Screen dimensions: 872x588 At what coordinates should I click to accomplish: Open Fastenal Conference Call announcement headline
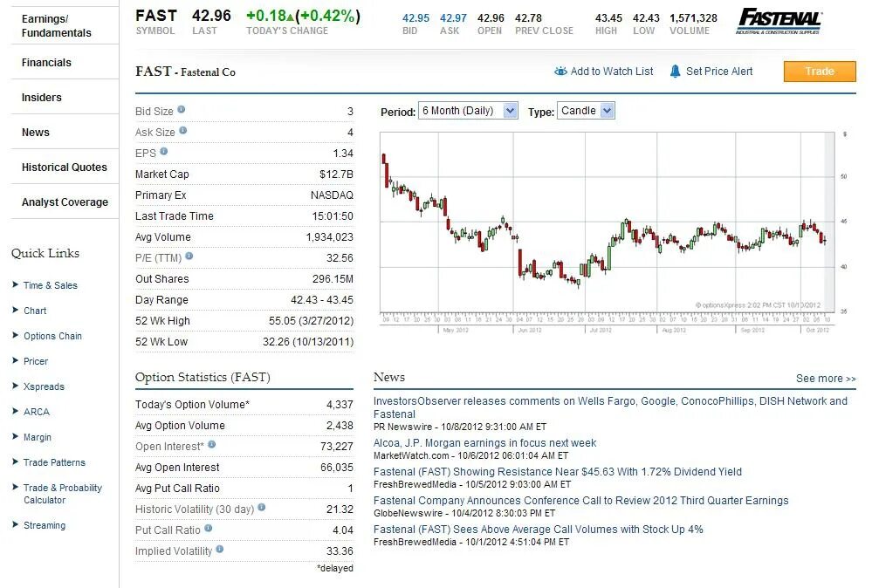(x=580, y=501)
